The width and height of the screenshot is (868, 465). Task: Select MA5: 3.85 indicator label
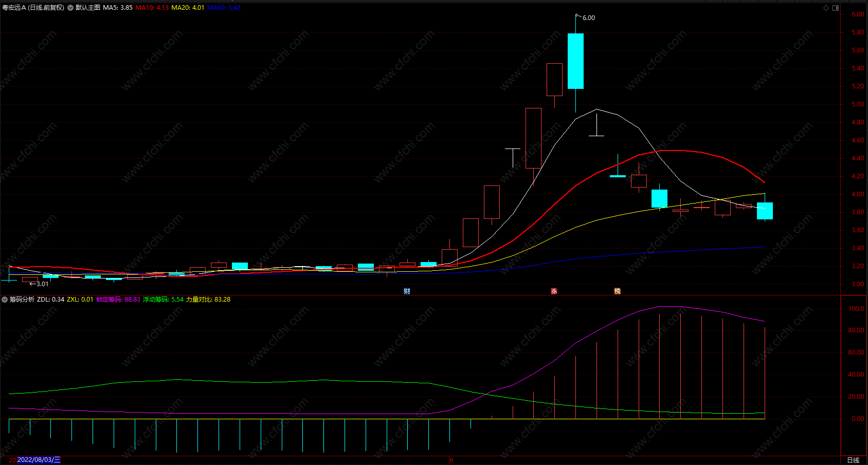pos(118,8)
